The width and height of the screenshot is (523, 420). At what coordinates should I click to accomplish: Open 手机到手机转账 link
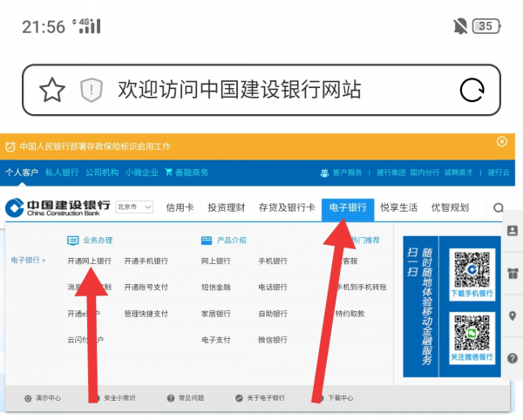[362, 287]
